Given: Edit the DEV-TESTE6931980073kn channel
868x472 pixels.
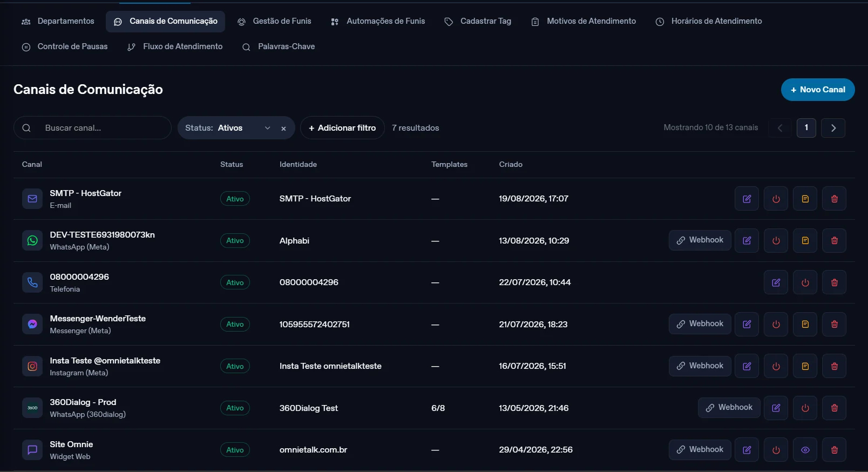Looking at the screenshot, I should [747, 240].
